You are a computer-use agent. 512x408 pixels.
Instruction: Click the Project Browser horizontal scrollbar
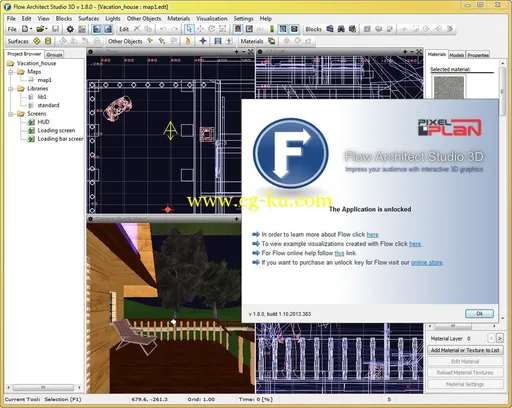tap(43, 387)
